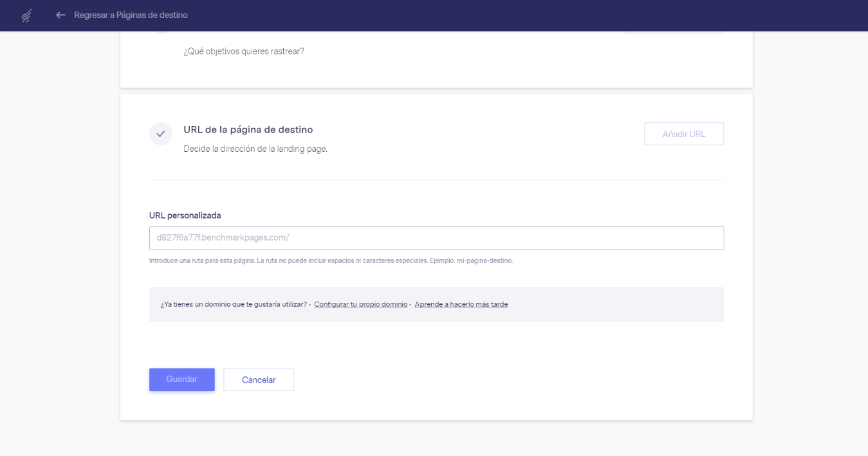The image size is (868, 456).
Task: Click the 'Introduce una ruta' helper text
Action: [x=331, y=261]
